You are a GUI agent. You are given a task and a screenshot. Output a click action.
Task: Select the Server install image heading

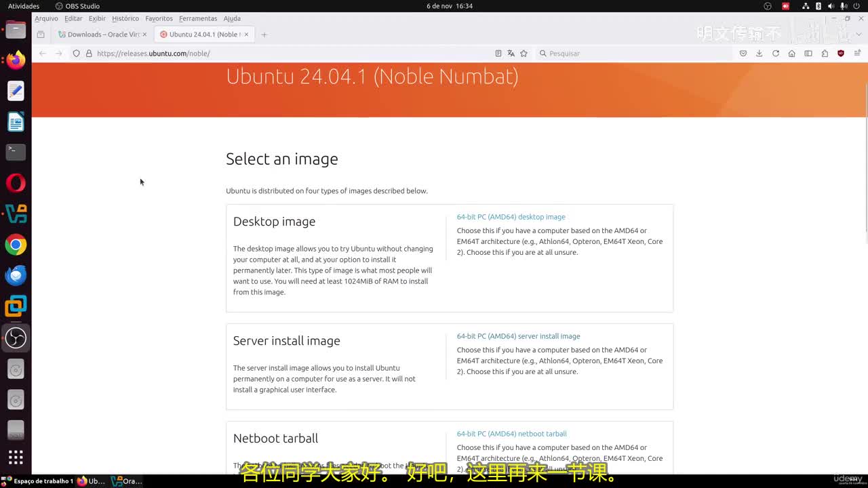click(x=286, y=341)
